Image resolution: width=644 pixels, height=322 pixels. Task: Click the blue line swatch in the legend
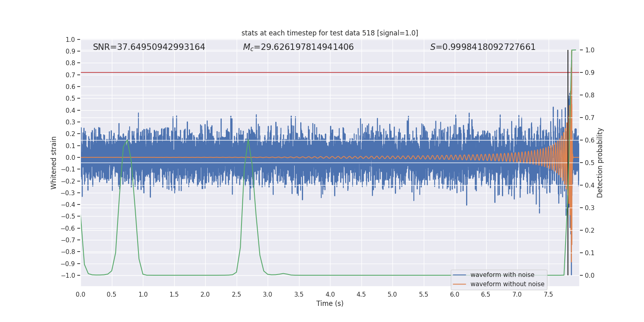pyautogui.click(x=459, y=275)
